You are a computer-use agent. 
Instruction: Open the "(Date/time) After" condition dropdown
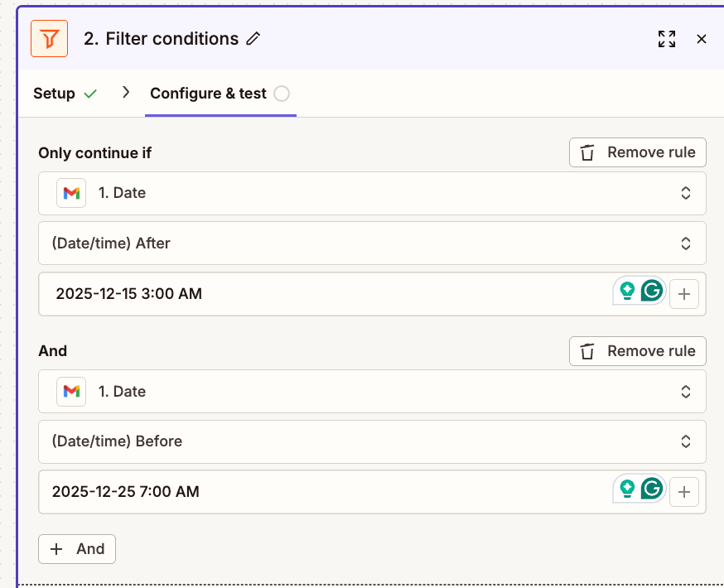[372, 243]
